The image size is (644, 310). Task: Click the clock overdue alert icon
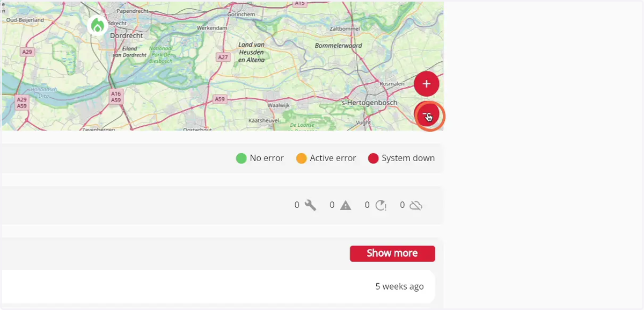381,205
